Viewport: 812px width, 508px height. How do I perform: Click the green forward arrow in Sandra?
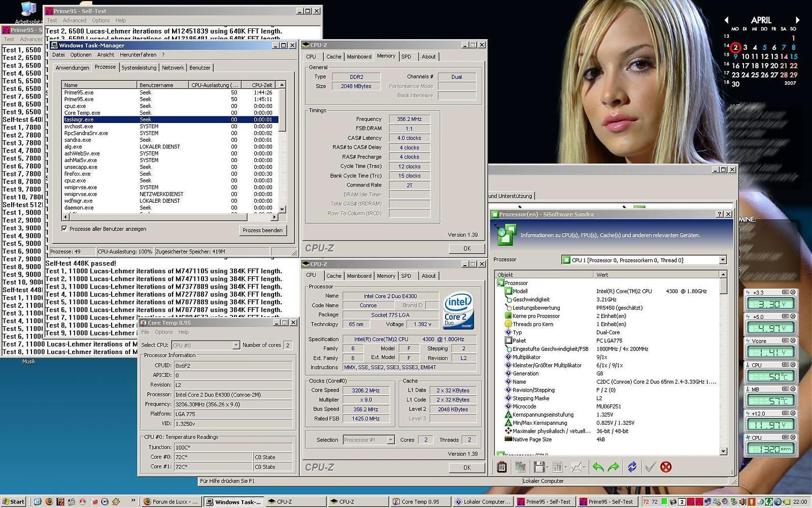[614, 467]
